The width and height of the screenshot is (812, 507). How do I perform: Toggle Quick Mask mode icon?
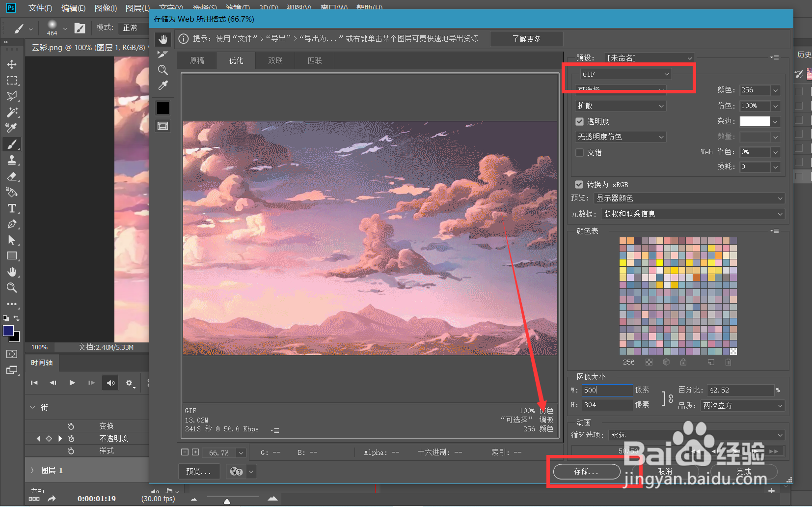pos(12,354)
